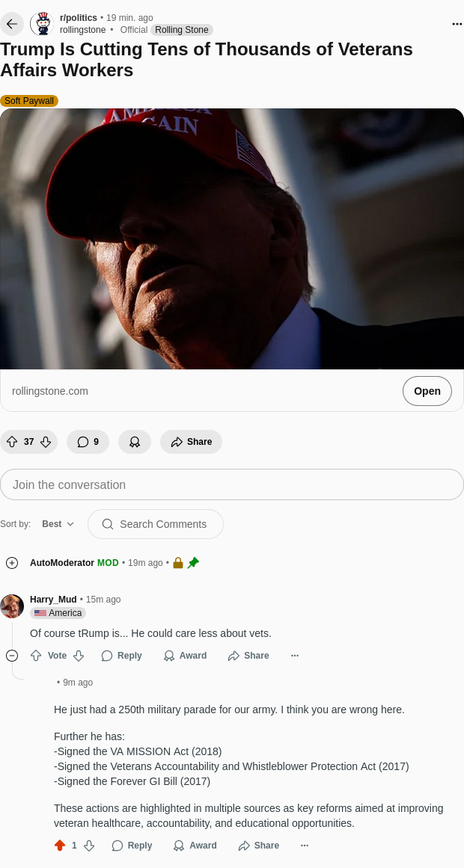Give an award to the post
The width and height of the screenshot is (464, 868).
[x=135, y=442]
